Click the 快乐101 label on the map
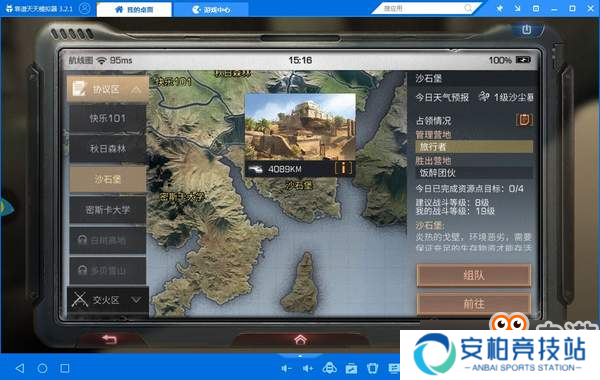600x380 pixels. point(174,82)
